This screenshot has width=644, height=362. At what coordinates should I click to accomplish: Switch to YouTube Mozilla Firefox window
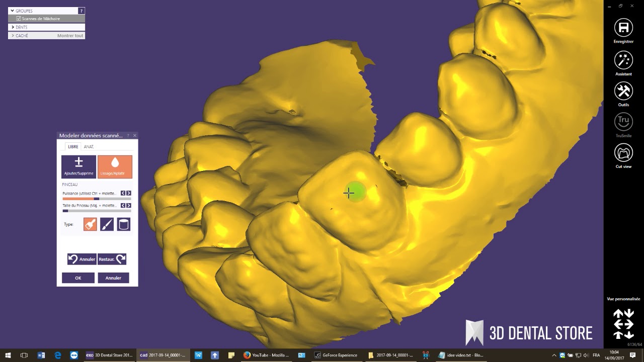[266, 355]
